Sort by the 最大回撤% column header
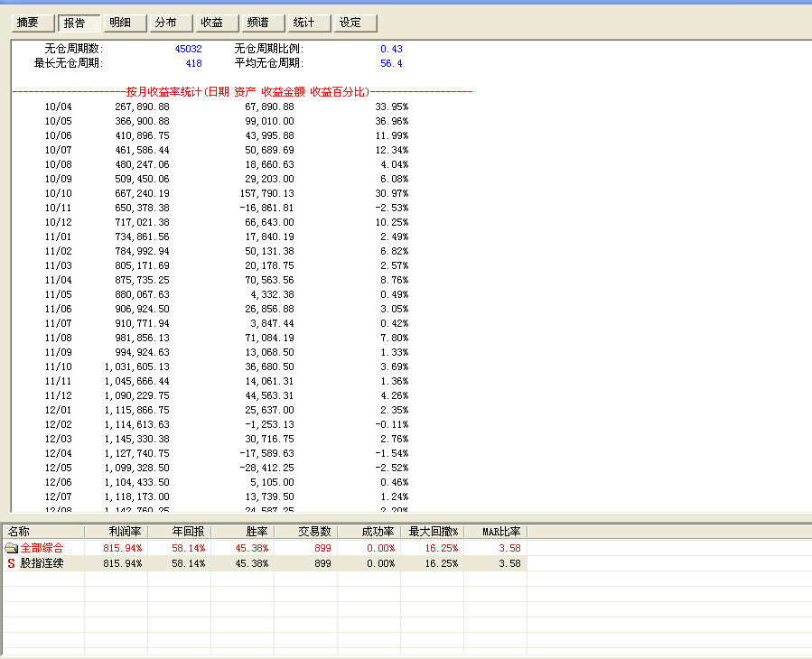Screen dimensions: 812x659 tap(432, 532)
